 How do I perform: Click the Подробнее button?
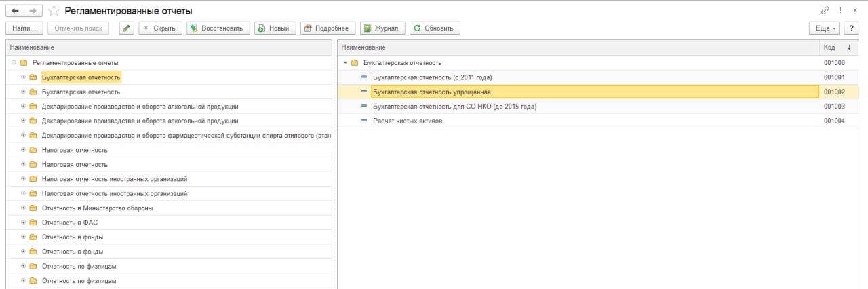tap(326, 28)
